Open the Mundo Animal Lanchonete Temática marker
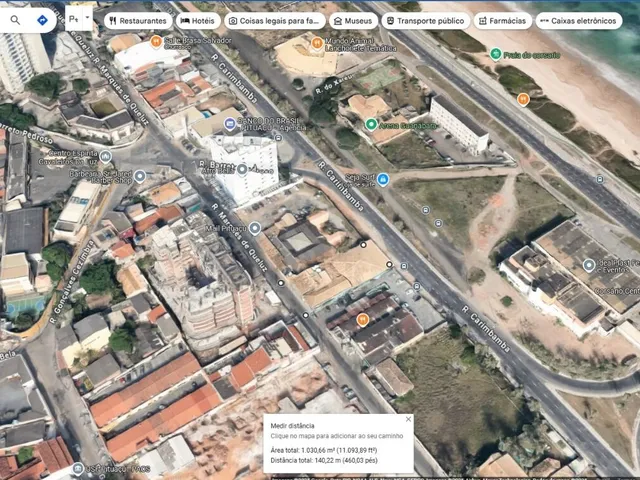This screenshot has height=480, width=640. coord(317,42)
